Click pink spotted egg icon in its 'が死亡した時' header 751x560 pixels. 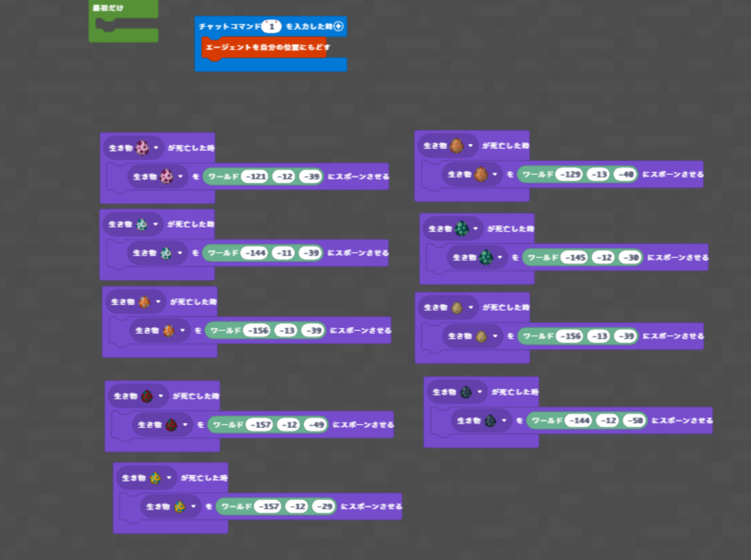click(142, 148)
